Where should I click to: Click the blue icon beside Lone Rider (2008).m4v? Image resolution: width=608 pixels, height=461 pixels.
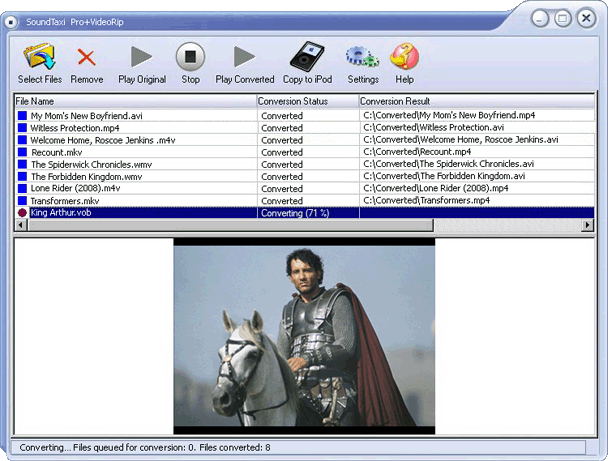coord(22,188)
